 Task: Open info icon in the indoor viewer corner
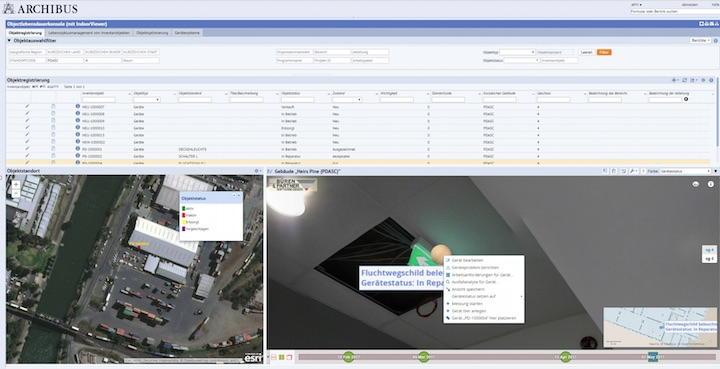coord(711,184)
